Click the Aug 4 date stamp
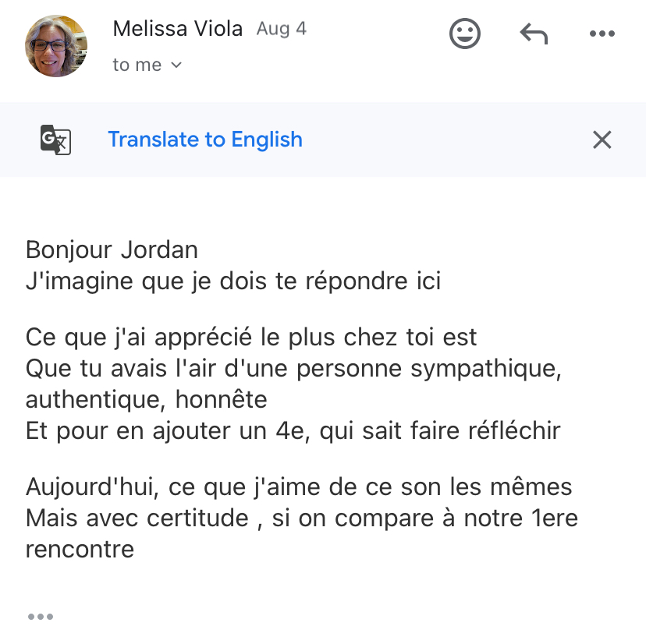Image resolution: width=646 pixels, height=644 pixels. point(282,29)
